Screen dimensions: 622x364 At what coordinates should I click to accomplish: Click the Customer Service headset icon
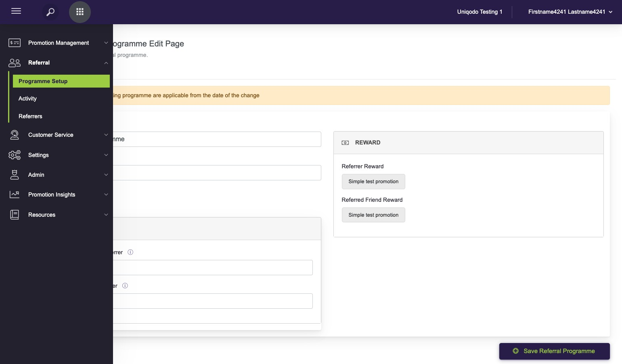tap(15, 135)
